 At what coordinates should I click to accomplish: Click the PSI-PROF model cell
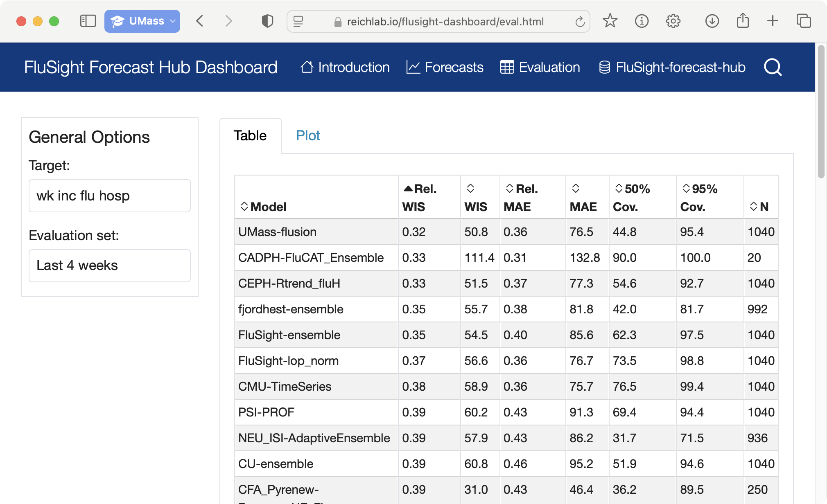316,412
